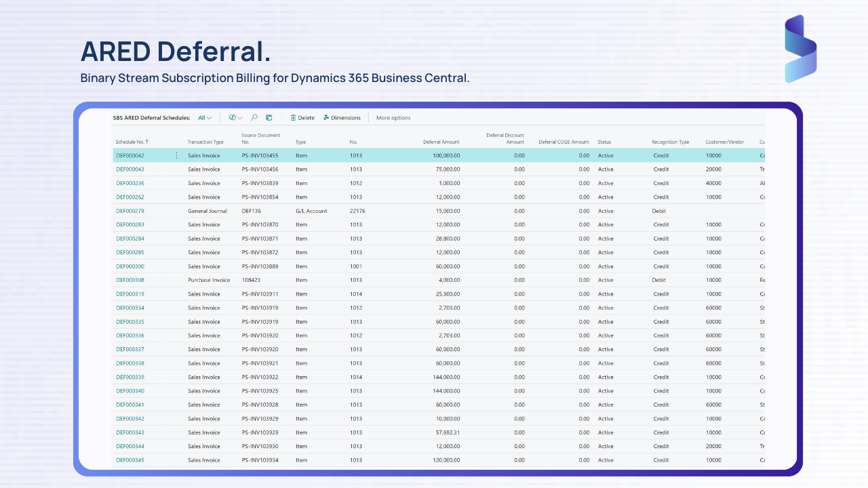
Task: Select the Purchase Invoice transaction type cell
Action: click(x=209, y=280)
